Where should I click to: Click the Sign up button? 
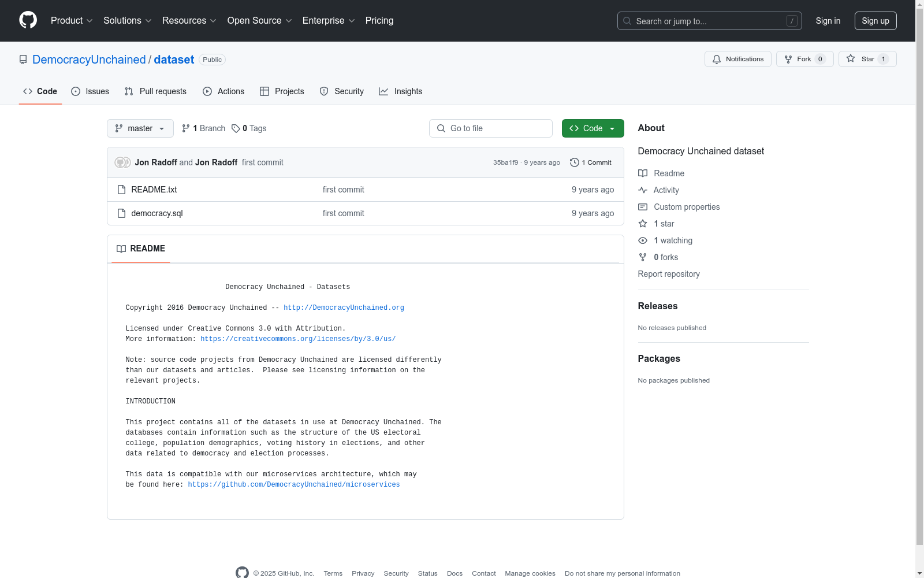[x=875, y=21]
